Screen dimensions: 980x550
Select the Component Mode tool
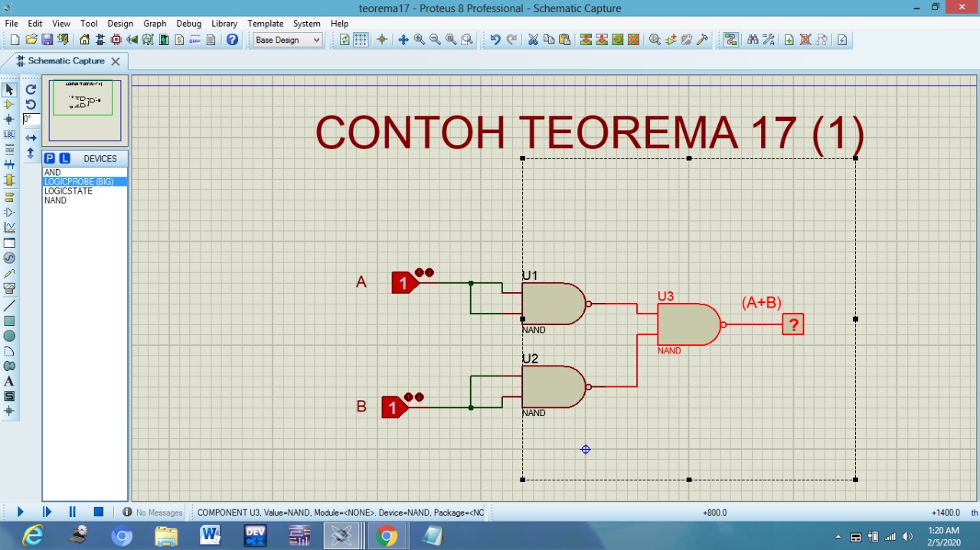[9, 105]
